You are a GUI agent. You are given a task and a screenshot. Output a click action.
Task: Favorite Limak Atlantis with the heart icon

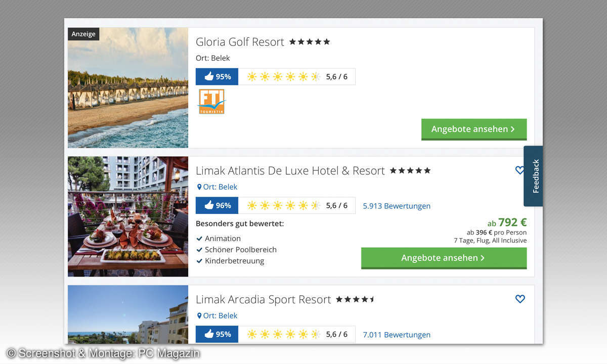click(519, 170)
